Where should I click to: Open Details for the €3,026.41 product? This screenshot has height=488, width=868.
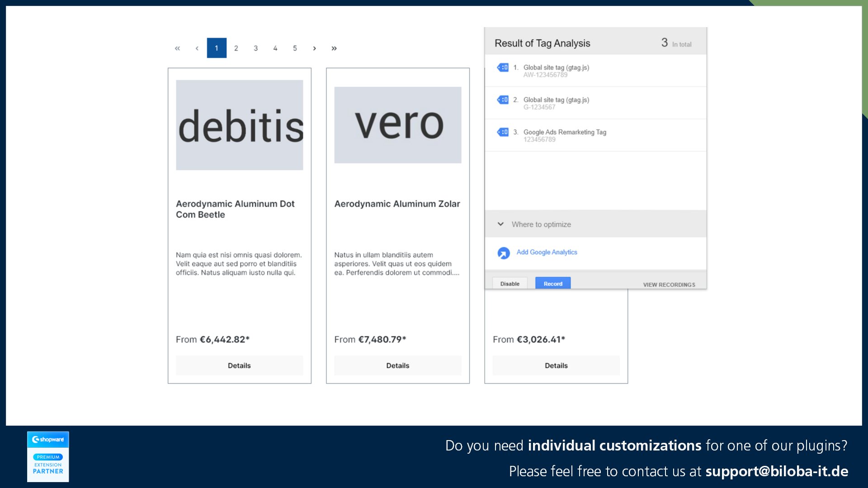pos(556,366)
